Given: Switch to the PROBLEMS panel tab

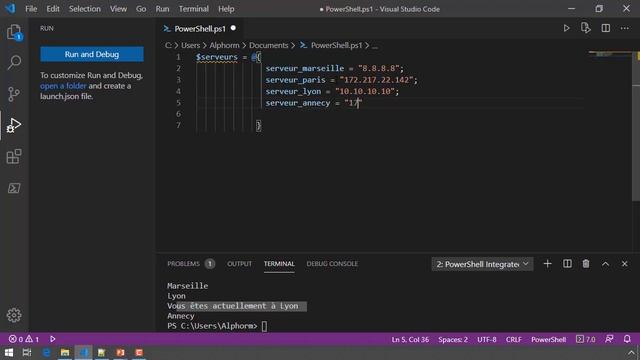Looking at the screenshot, I should [x=191, y=264].
